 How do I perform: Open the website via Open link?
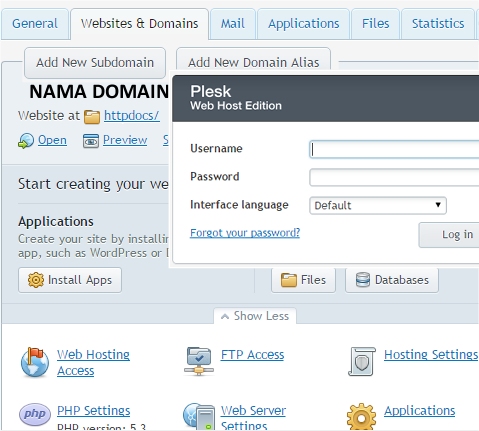click(x=52, y=140)
